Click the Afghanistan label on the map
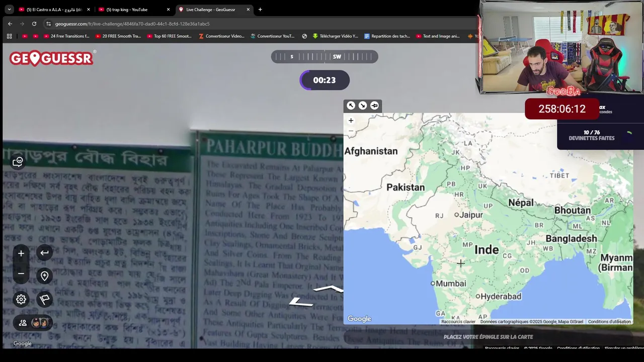The image size is (644, 362). [371, 151]
